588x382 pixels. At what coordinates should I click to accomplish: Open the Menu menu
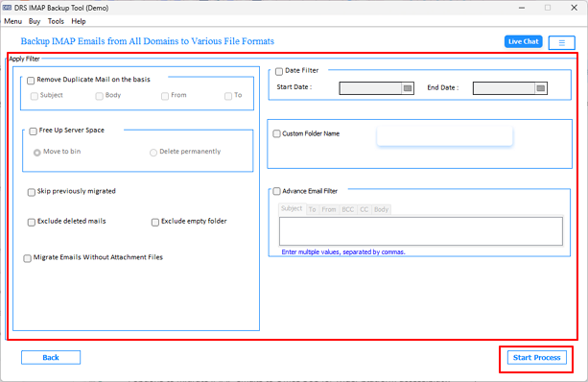click(x=12, y=21)
